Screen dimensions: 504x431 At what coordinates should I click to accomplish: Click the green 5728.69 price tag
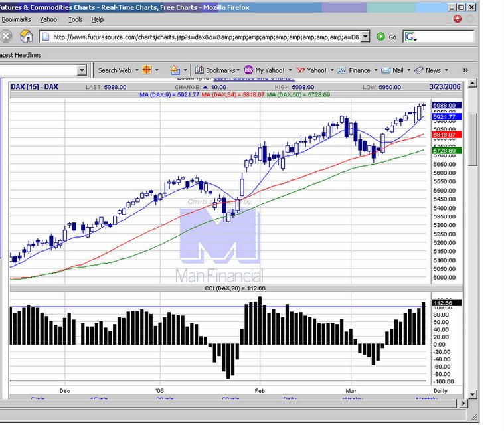point(447,150)
